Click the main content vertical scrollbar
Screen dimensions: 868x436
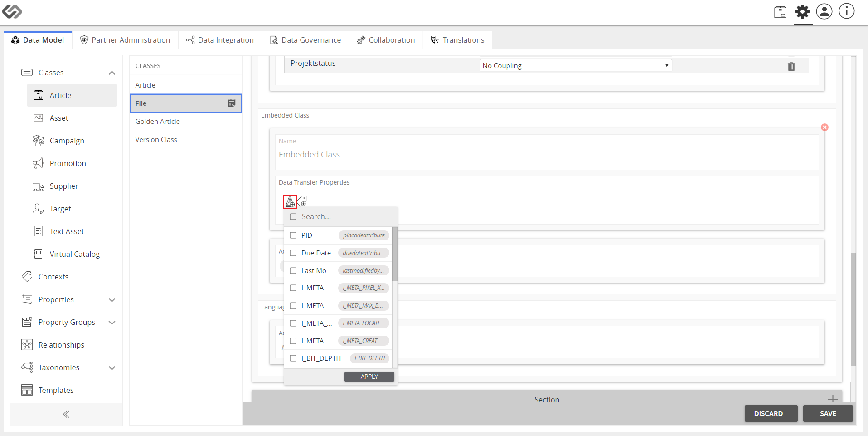(x=853, y=309)
